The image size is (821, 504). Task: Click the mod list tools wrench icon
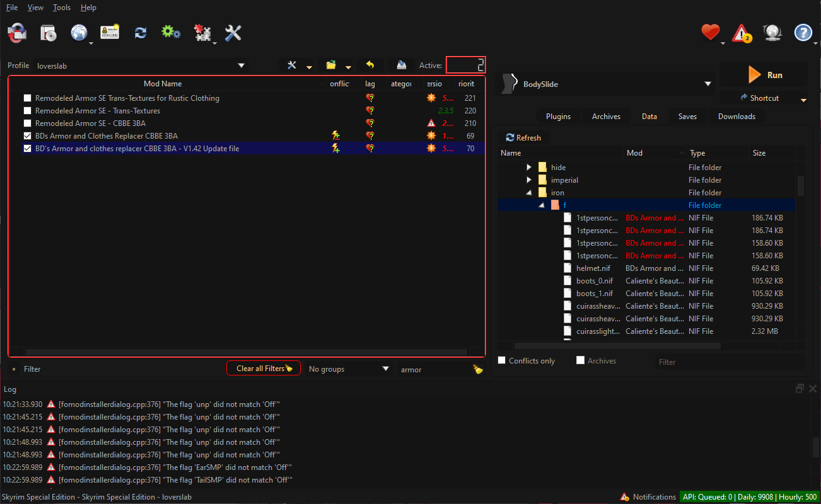292,65
